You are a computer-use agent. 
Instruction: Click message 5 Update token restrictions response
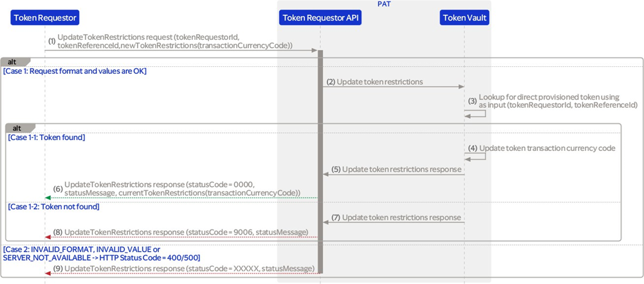click(401, 170)
